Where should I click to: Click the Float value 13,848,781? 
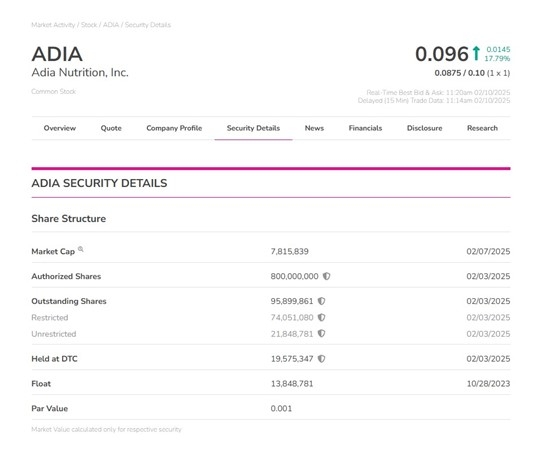[292, 384]
